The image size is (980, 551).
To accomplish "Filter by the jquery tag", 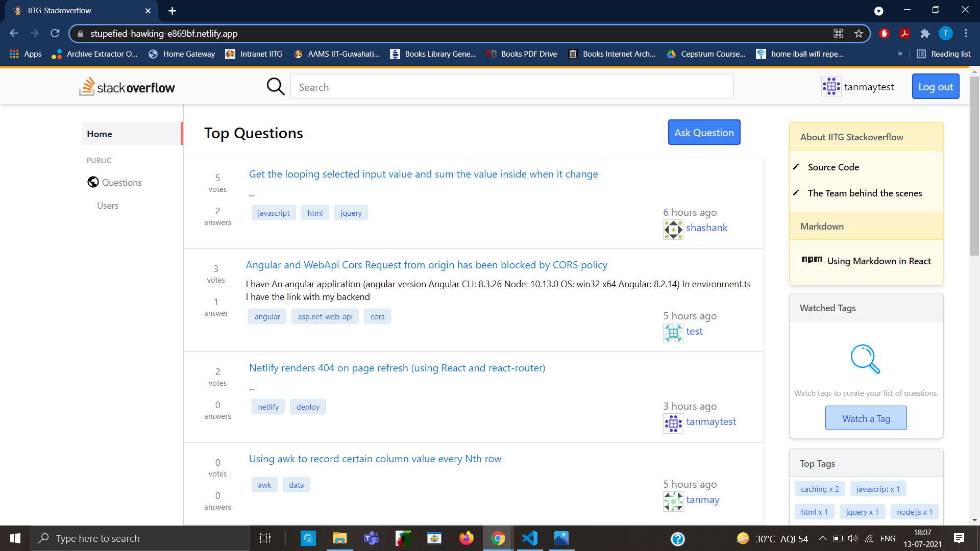I will (351, 213).
